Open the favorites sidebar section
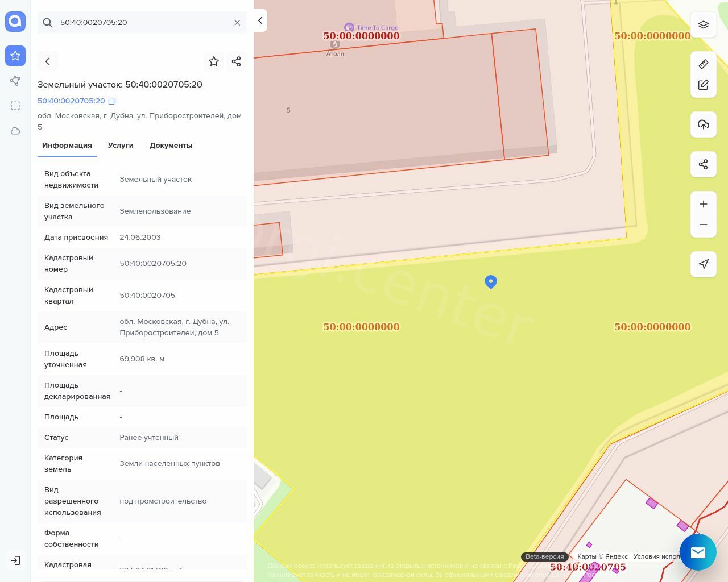The image size is (728, 582). [x=15, y=56]
